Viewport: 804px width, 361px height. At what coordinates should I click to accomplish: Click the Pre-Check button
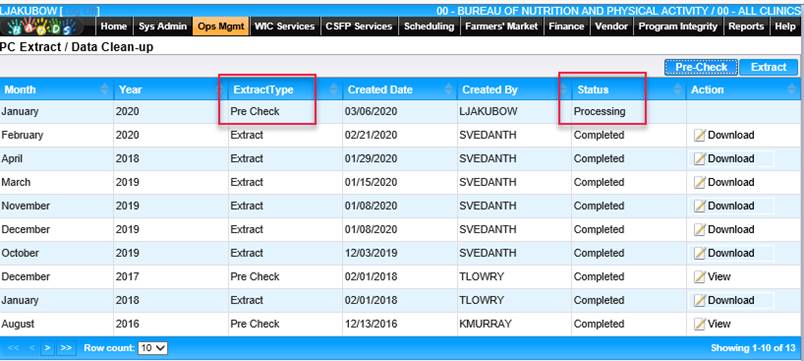tap(701, 67)
